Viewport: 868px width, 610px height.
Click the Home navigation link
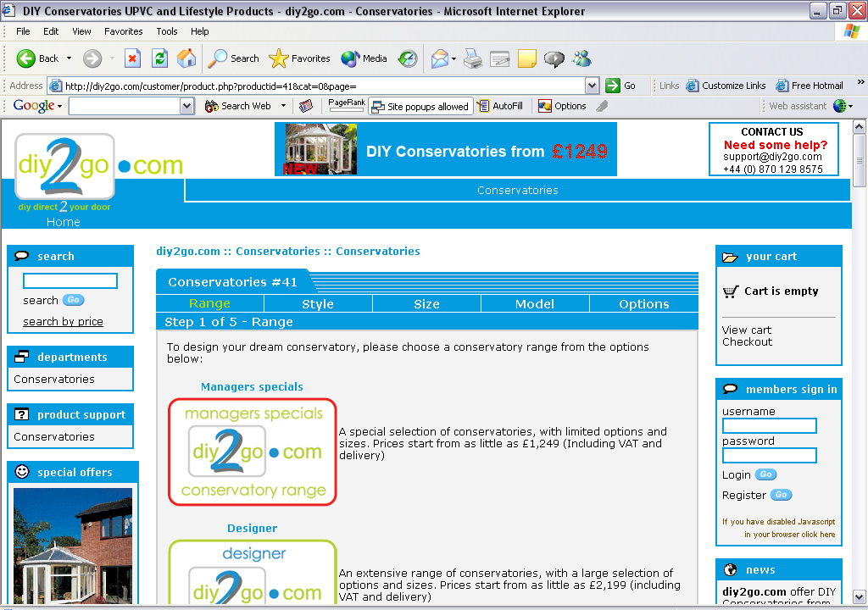tap(63, 222)
